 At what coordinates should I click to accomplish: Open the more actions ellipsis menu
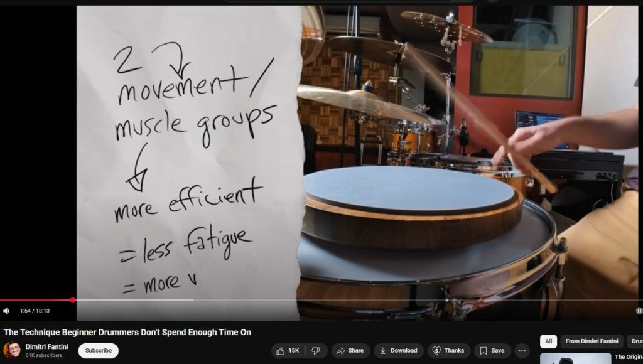coord(522,351)
